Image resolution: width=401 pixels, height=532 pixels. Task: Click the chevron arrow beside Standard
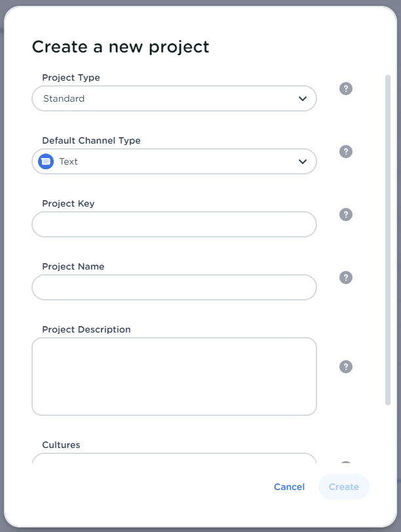pos(303,99)
